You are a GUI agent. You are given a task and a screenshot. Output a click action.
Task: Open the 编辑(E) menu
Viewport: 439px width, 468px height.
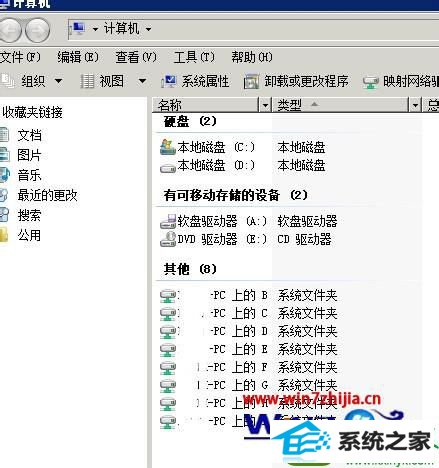click(78, 57)
